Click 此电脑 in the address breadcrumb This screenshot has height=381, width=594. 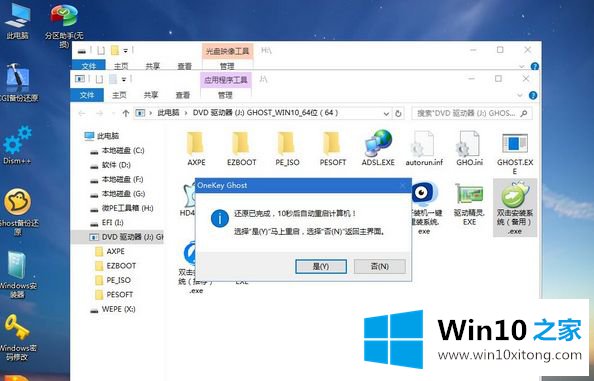coord(168,113)
